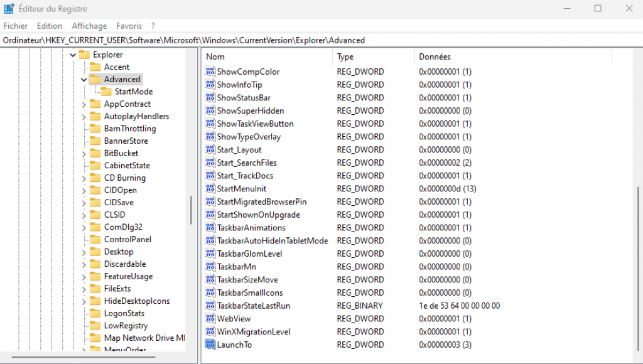Click the Explorer folder icon in tree
The width and height of the screenshot is (643, 364).
coord(84,55)
